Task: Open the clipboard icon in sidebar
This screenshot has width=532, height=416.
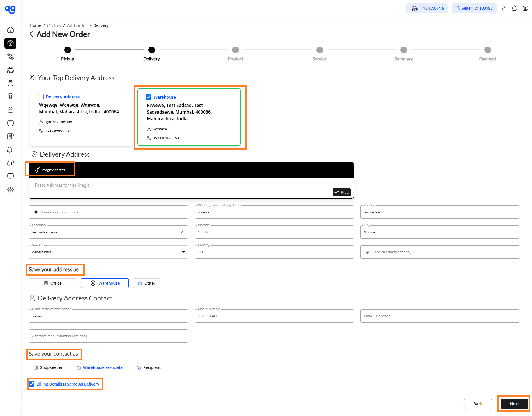Action: (x=11, y=110)
